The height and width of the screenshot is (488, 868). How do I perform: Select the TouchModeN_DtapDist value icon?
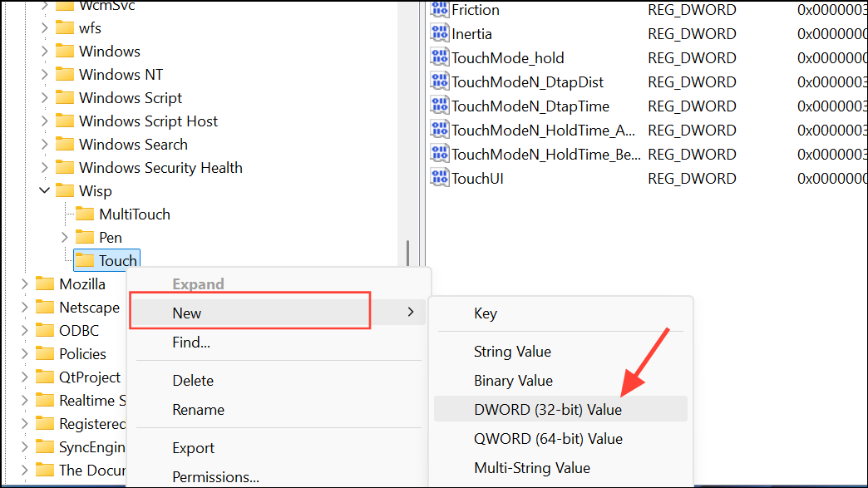pyautogui.click(x=439, y=82)
